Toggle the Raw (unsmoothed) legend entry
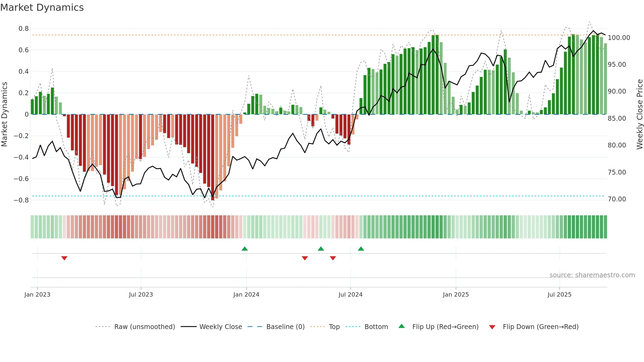The height and width of the screenshot is (362, 644). coord(135,327)
